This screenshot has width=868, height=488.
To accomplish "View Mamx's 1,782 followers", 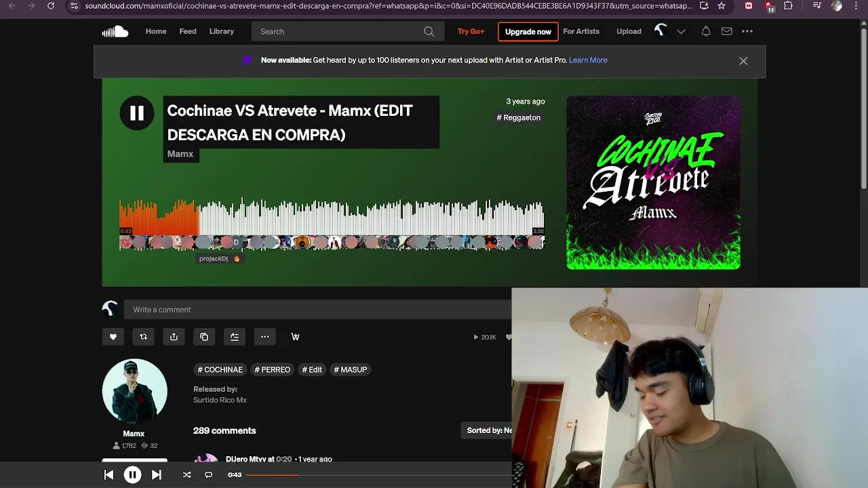I will [x=125, y=446].
